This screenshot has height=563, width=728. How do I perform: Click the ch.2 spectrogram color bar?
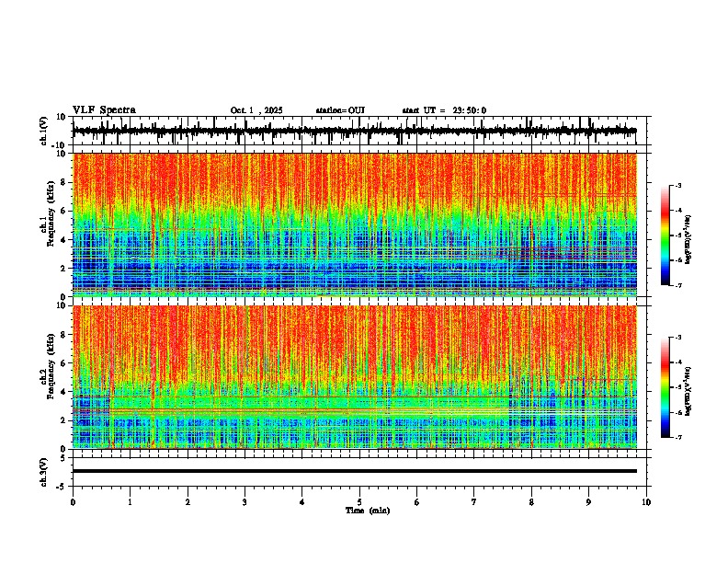[x=665, y=387]
